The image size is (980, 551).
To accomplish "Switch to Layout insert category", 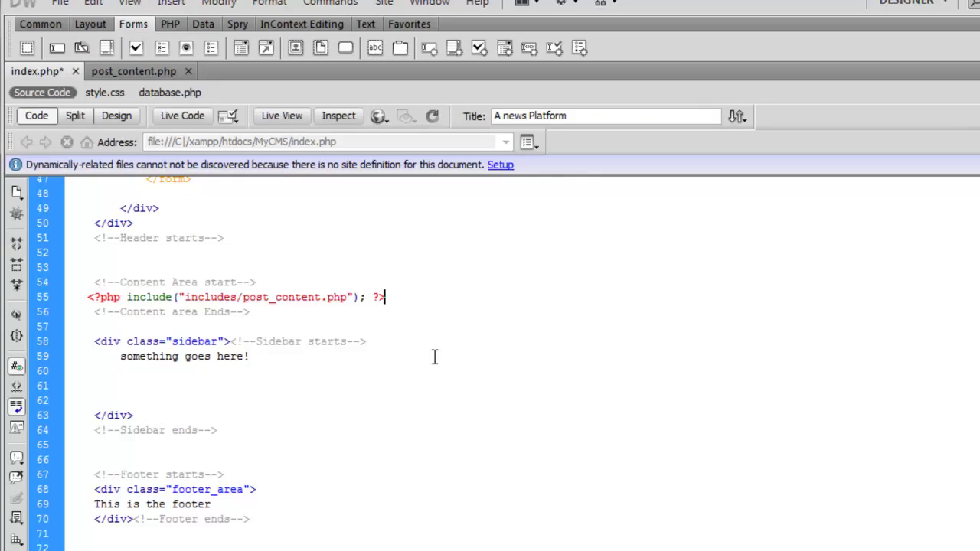I will click(x=90, y=24).
